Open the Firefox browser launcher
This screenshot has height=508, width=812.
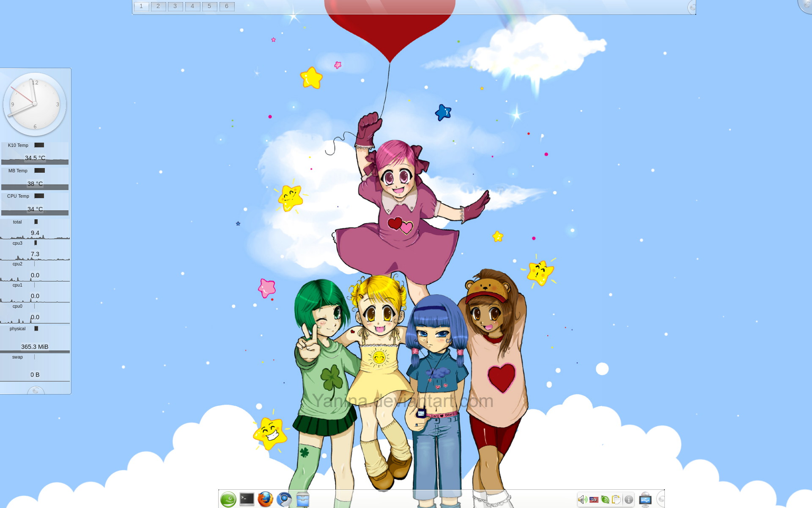[266, 500]
